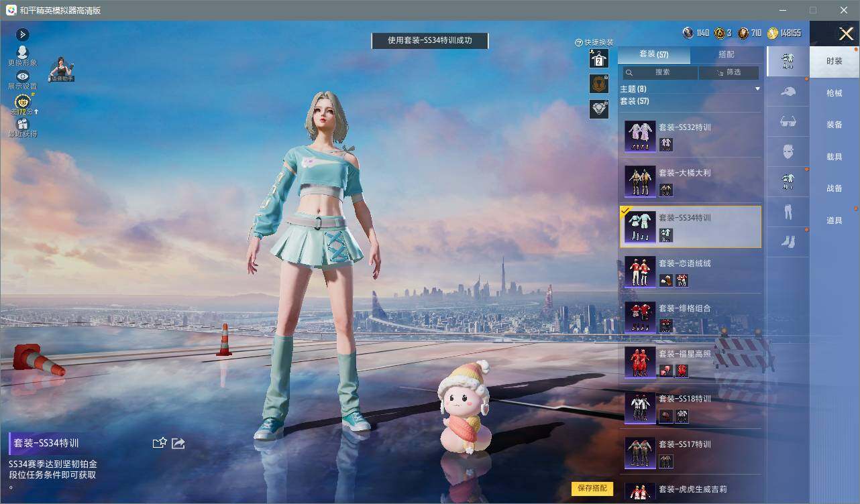The image size is (860, 504).
Task: Select the 套装-福星高照 outfit thumbnail
Action: click(x=640, y=362)
